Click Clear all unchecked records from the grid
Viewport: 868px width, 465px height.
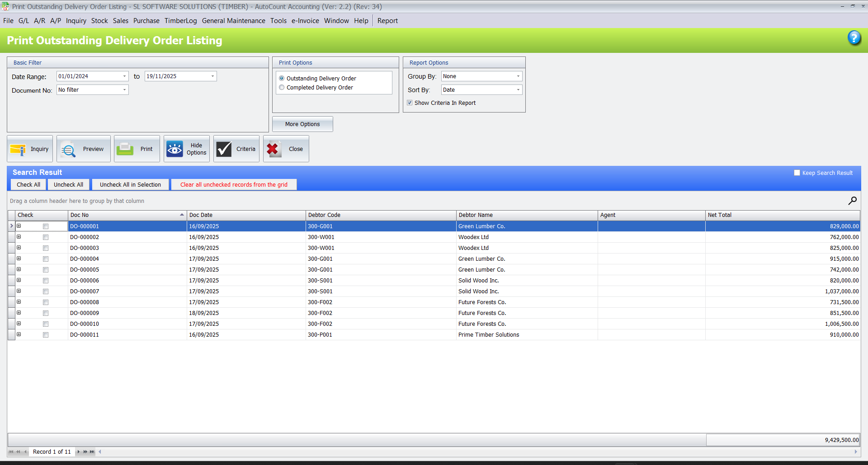point(234,184)
